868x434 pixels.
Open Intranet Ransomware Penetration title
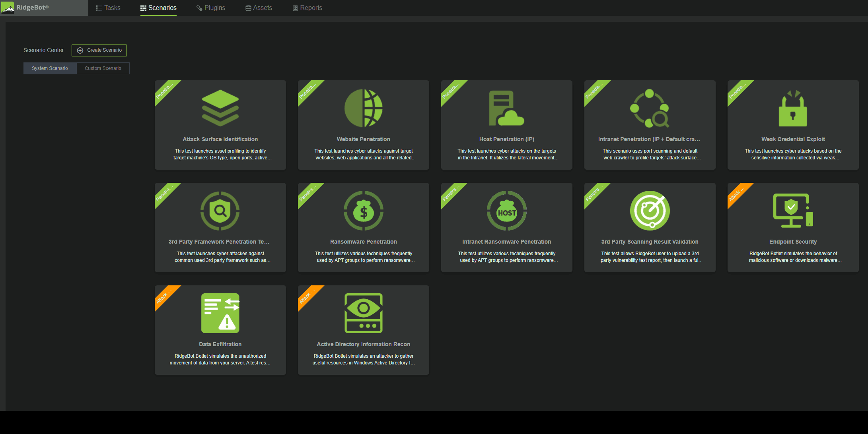click(507, 242)
